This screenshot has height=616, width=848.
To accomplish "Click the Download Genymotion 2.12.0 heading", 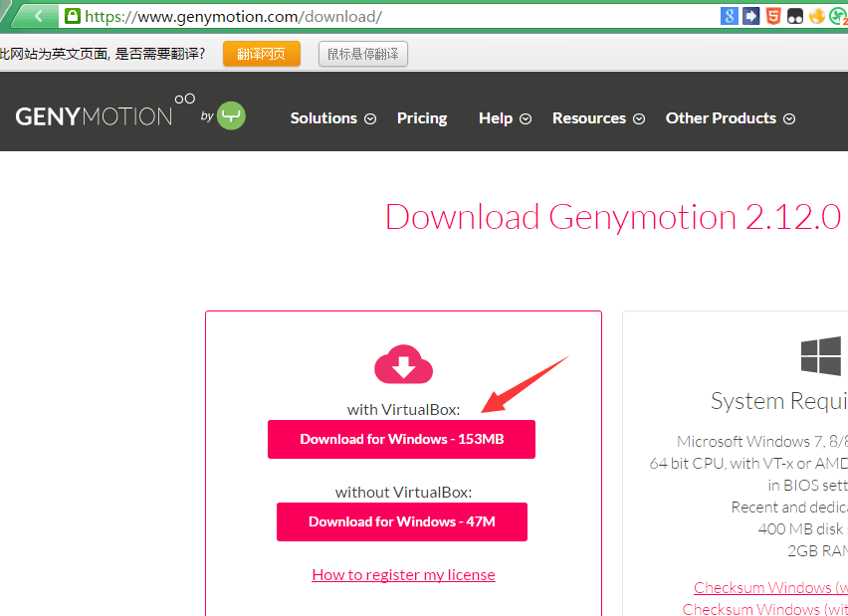I will click(x=613, y=217).
